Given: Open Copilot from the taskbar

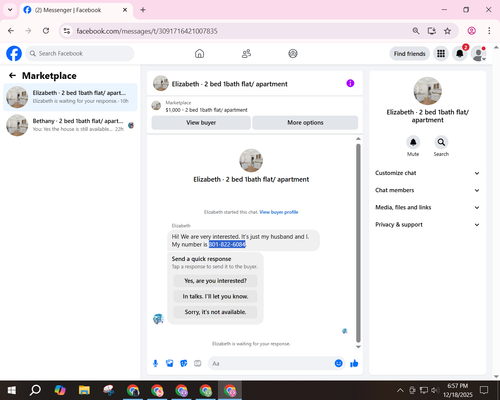Looking at the screenshot, I should click(x=60, y=390).
